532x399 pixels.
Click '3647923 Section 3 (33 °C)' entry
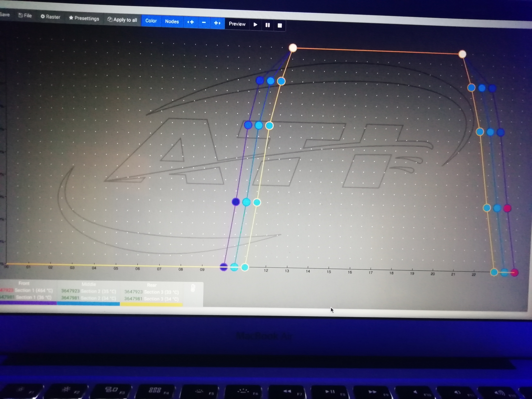click(x=152, y=292)
